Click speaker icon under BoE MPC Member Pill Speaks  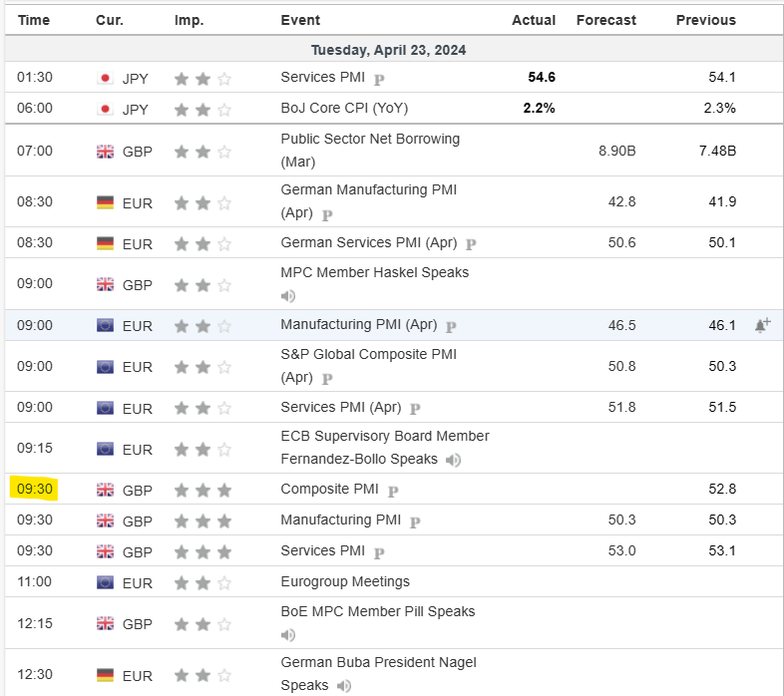tap(288, 635)
